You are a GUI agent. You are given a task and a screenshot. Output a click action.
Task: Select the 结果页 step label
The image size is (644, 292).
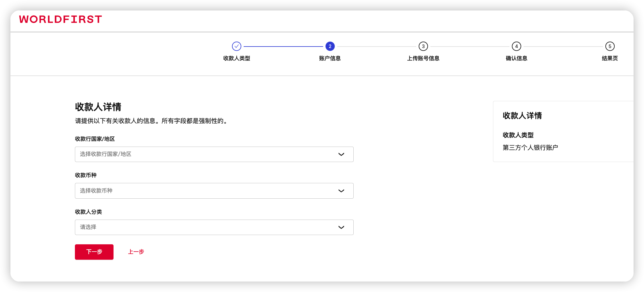click(610, 58)
